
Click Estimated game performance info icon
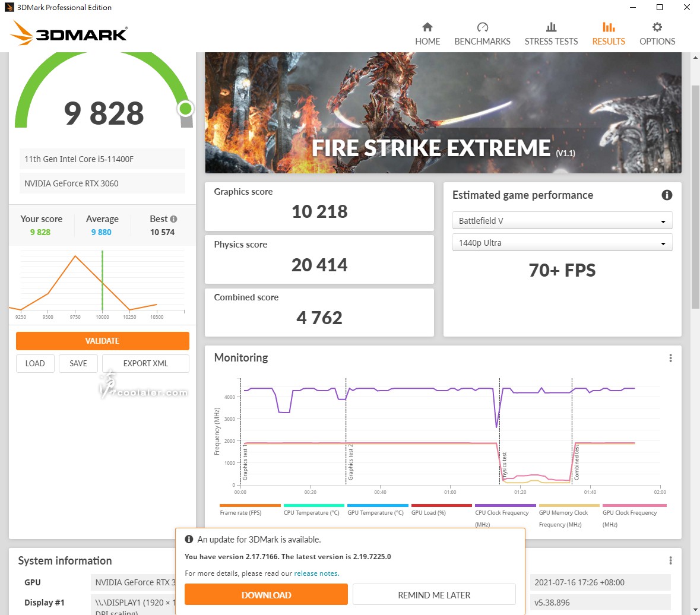pyautogui.click(x=667, y=195)
